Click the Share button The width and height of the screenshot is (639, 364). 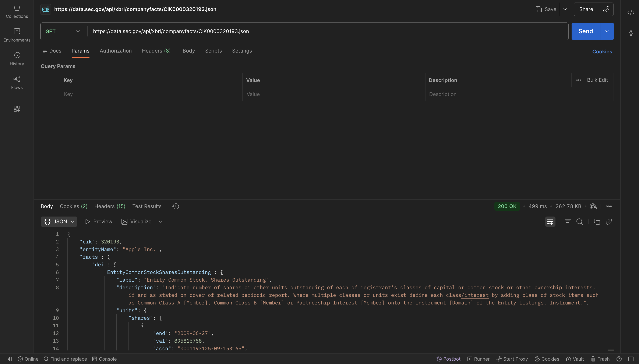point(586,9)
